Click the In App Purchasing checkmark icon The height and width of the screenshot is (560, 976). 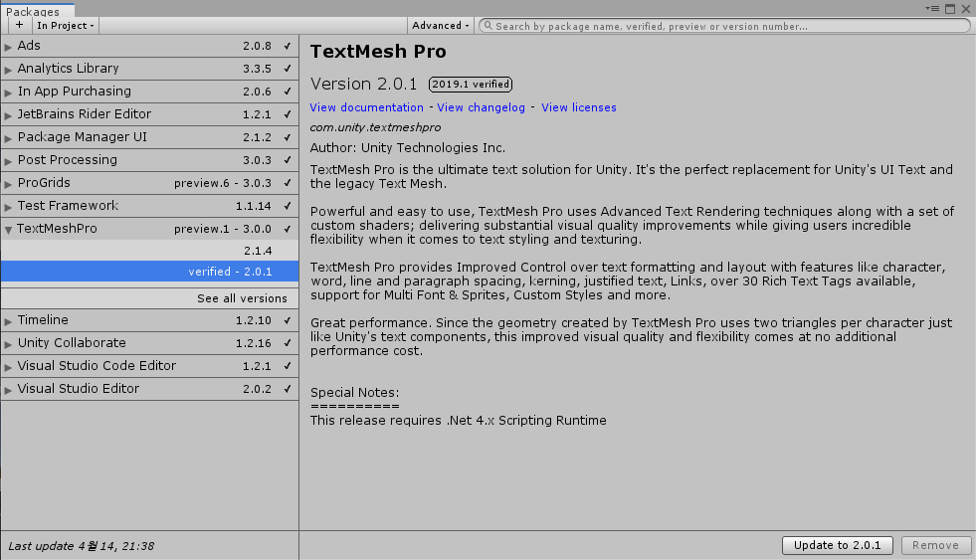[x=288, y=92]
